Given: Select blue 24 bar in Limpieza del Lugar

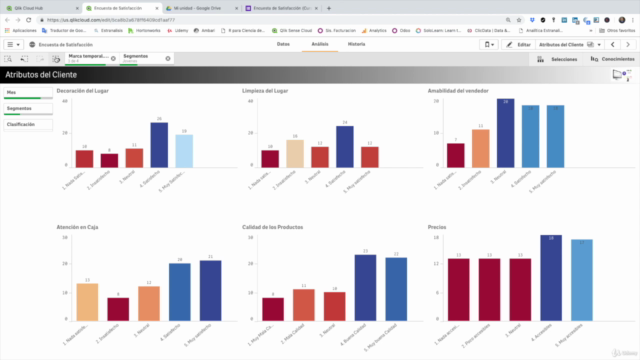Looking at the screenshot, I should coord(345,147).
